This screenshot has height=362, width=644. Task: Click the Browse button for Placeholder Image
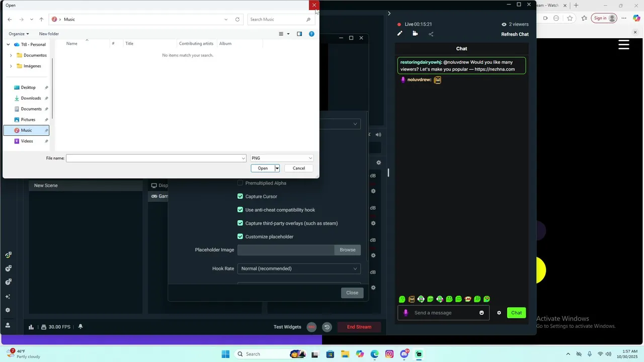[x=348, y=250]
